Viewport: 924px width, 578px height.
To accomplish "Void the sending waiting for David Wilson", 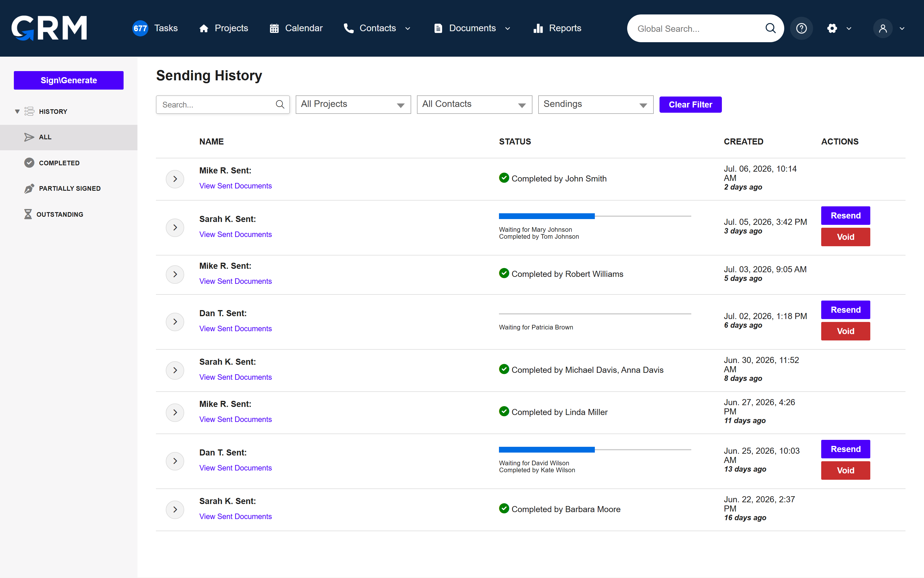I will 845,470.
